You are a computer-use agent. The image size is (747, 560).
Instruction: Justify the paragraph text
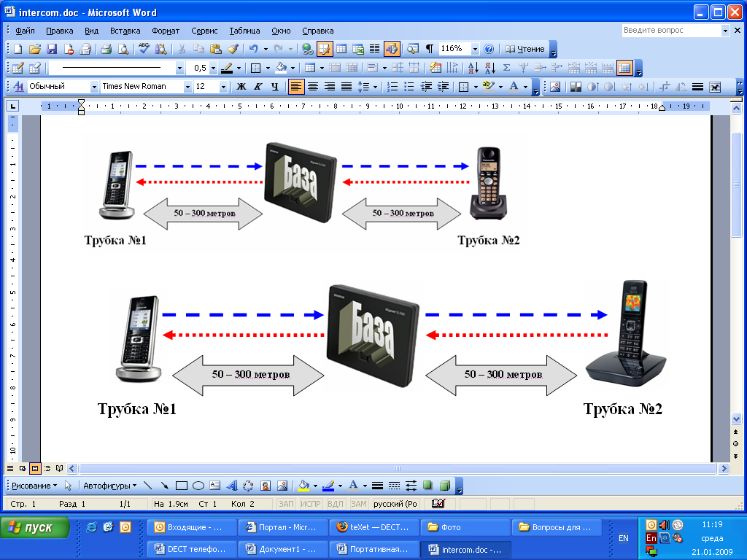(347, 87)
